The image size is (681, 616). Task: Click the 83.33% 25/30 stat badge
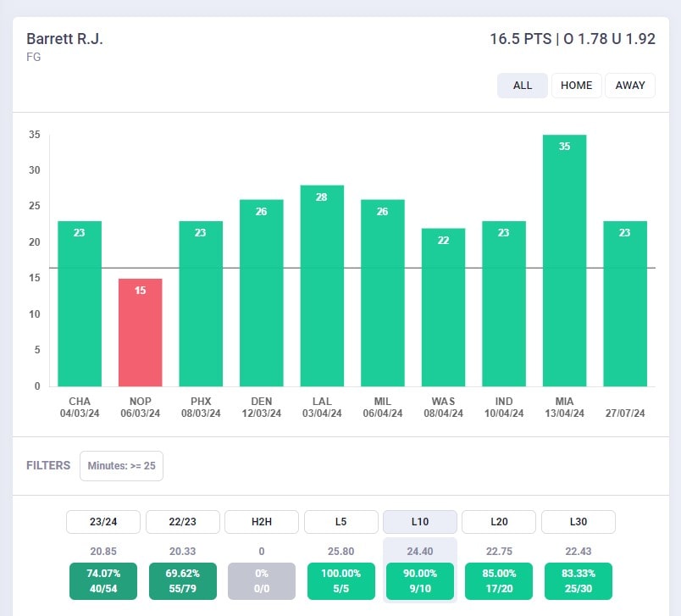pos(579,581)
